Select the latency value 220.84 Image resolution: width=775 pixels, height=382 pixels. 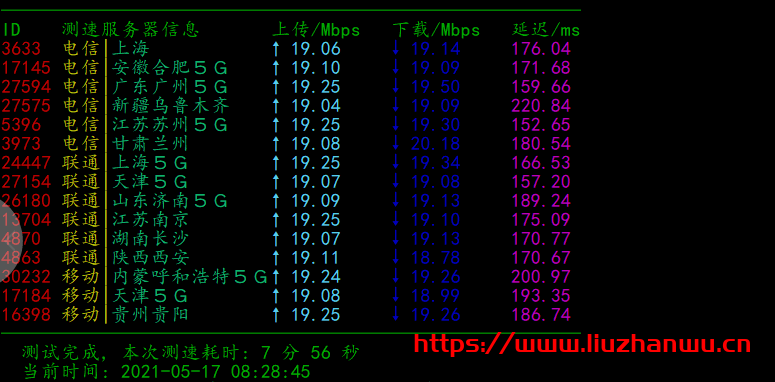tap(541, 105)
